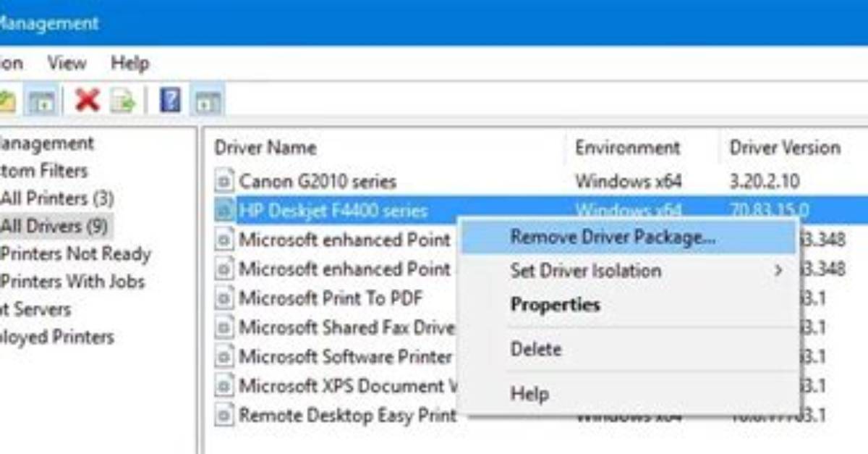The width and height of the screenshot is (868, 454).
Task: Click the Microsoft Print To PDF driver icon
Action: coord(225,298)
